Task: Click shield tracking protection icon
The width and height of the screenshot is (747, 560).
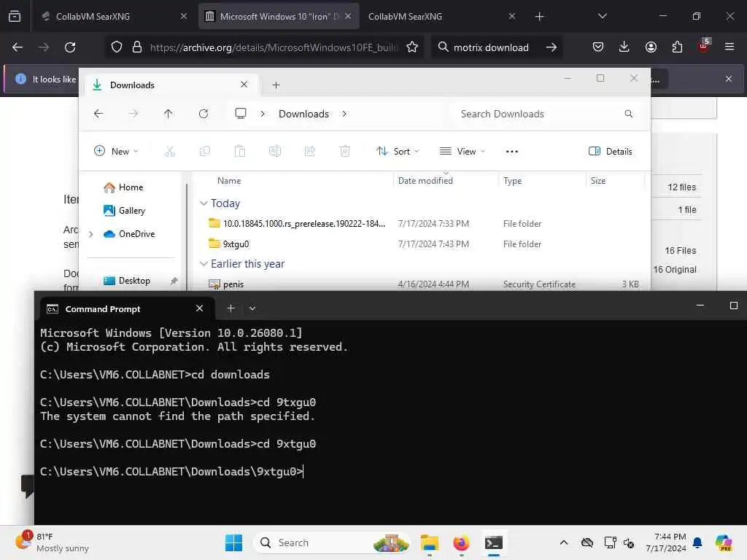Action: 117,47
